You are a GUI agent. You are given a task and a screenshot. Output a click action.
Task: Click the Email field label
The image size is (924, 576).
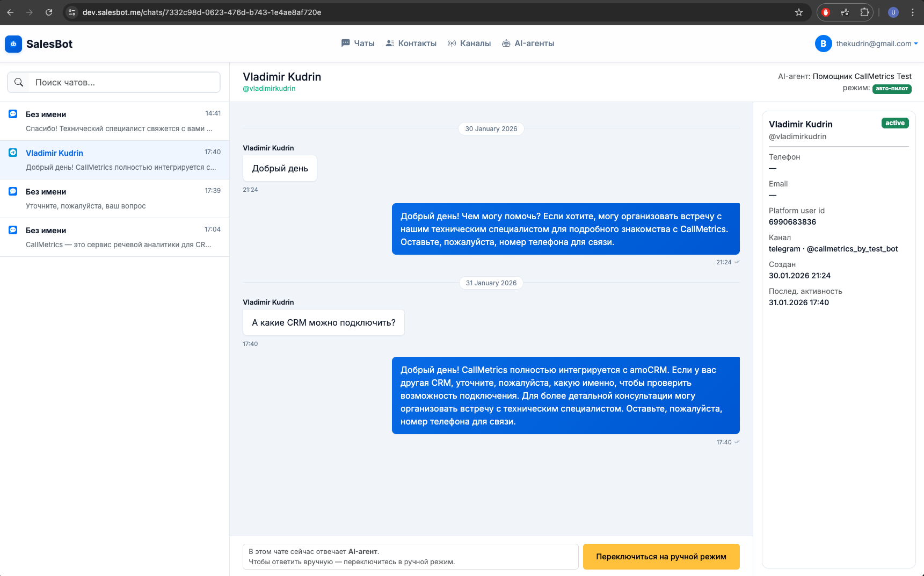tap(778, 184)
